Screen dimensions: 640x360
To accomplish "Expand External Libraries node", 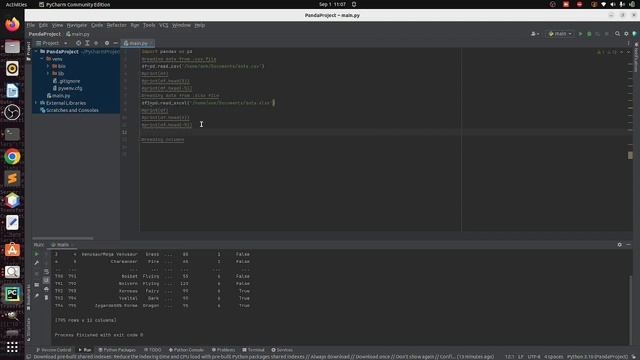I will (36, 103).
